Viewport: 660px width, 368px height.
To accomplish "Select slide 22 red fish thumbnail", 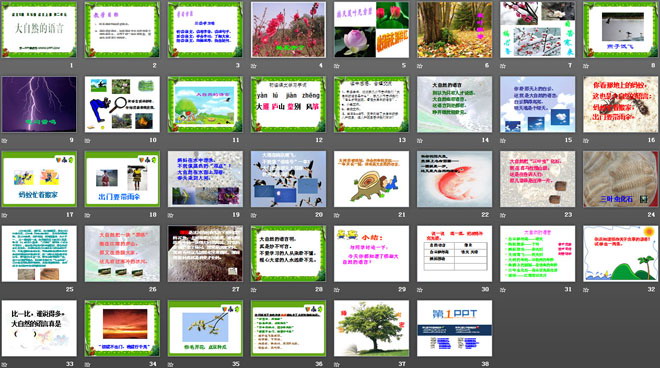I will click(455, 179).
